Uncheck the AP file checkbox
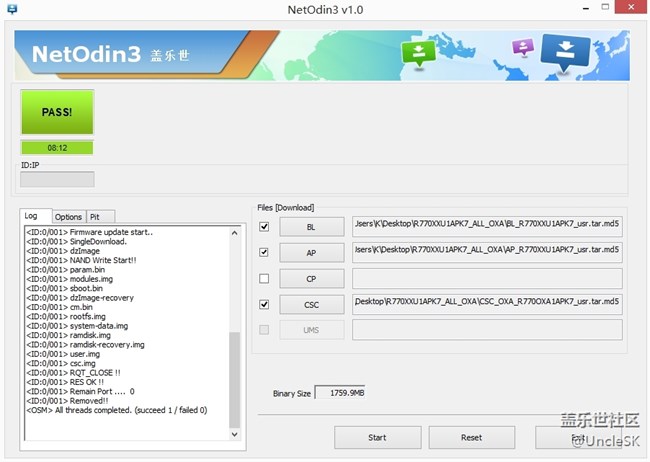 [x=264, y=253]
